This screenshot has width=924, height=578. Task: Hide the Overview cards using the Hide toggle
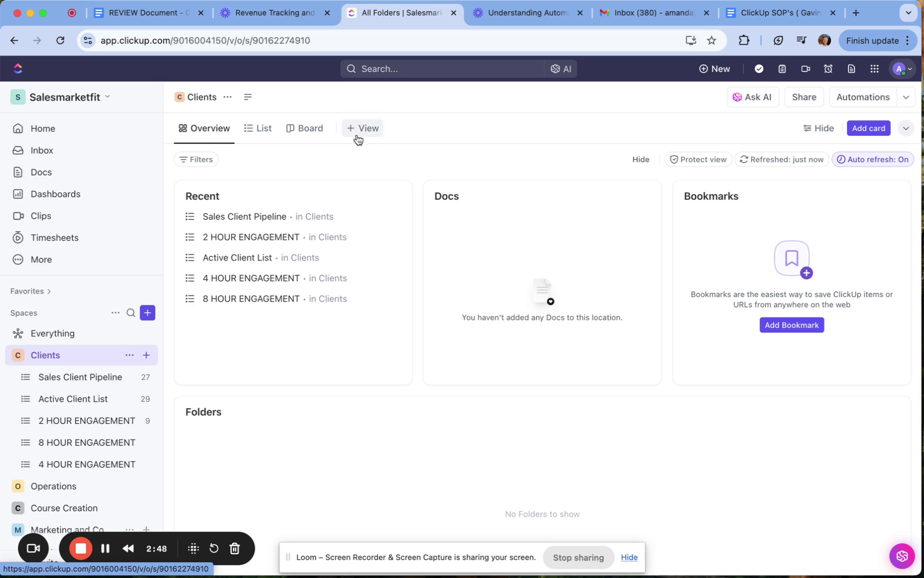[x=818, y=128]
